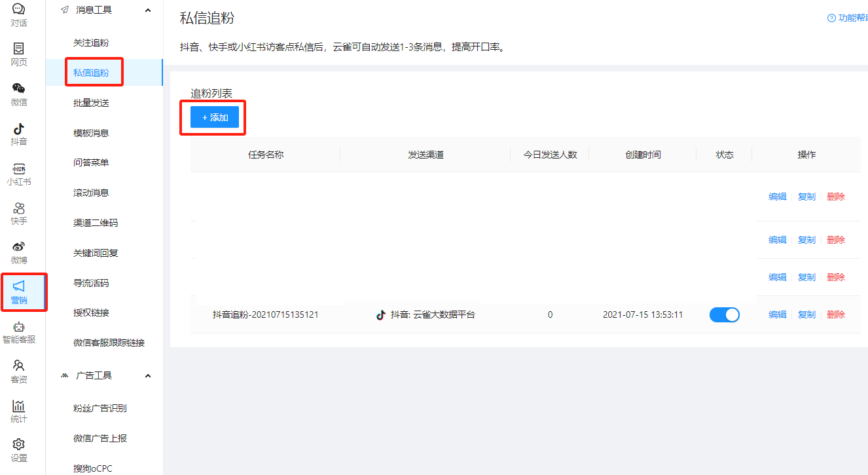Image resolution: width=868 pixels, height=475 pixels.
Task: Open the 小红书 channel icon
Action: point(18,173)
